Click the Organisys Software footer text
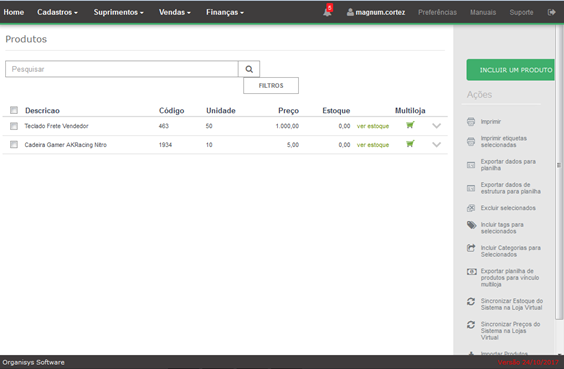Image resolution: width=564 pixels, height=369 pixels. pyautogui.click(x=33, y=362)
